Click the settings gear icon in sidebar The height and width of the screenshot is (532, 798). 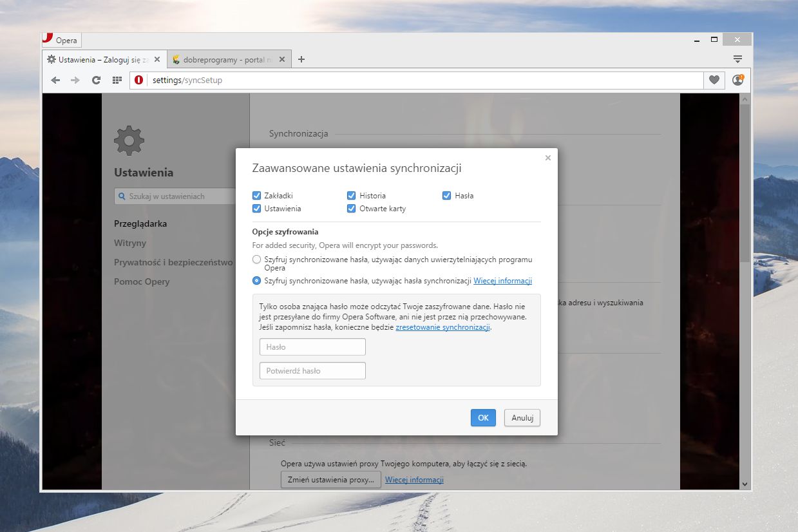point(129,140)
